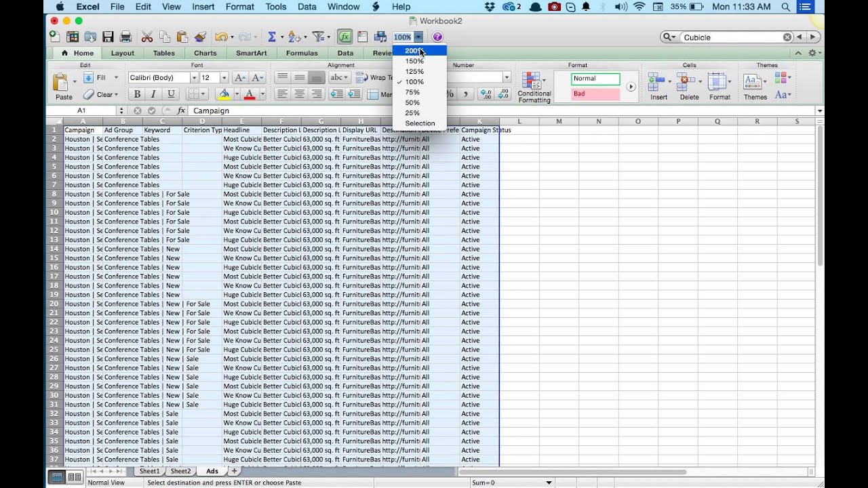868x488 pixels.
Task: Select center text horizontally button
Action: coord(299,94)
